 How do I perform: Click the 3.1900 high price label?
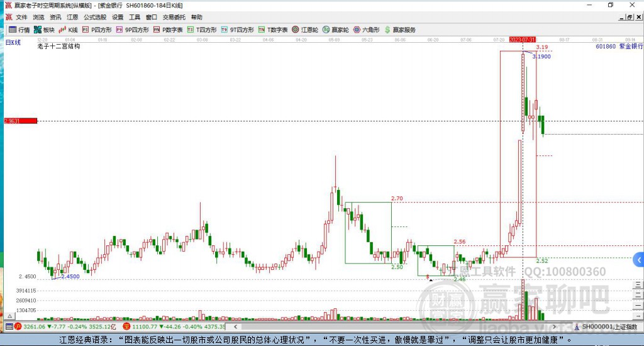541,56
